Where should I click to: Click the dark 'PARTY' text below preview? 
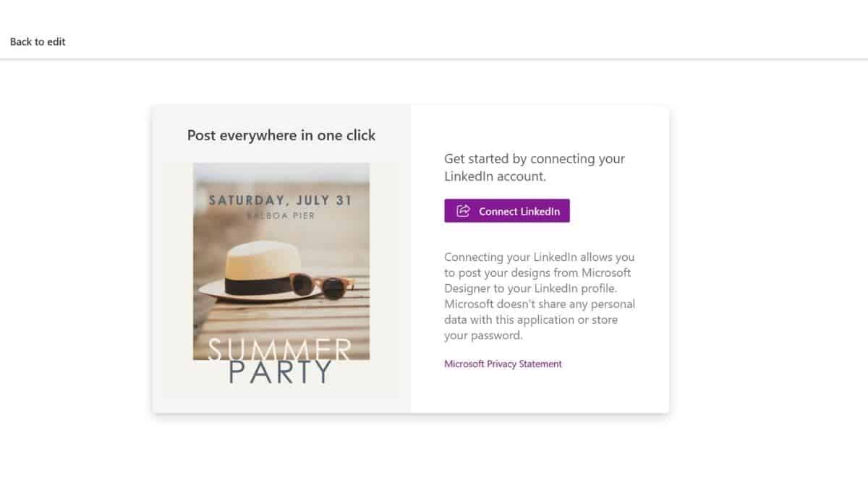(280, 373)
